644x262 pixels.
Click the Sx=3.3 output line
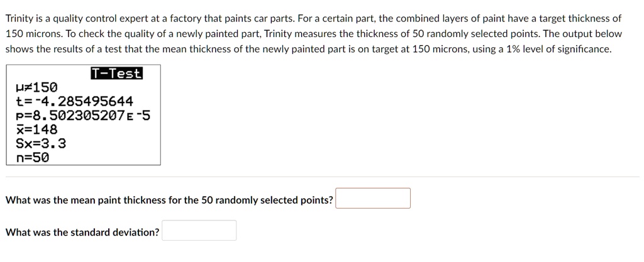[x=41, y=143]
